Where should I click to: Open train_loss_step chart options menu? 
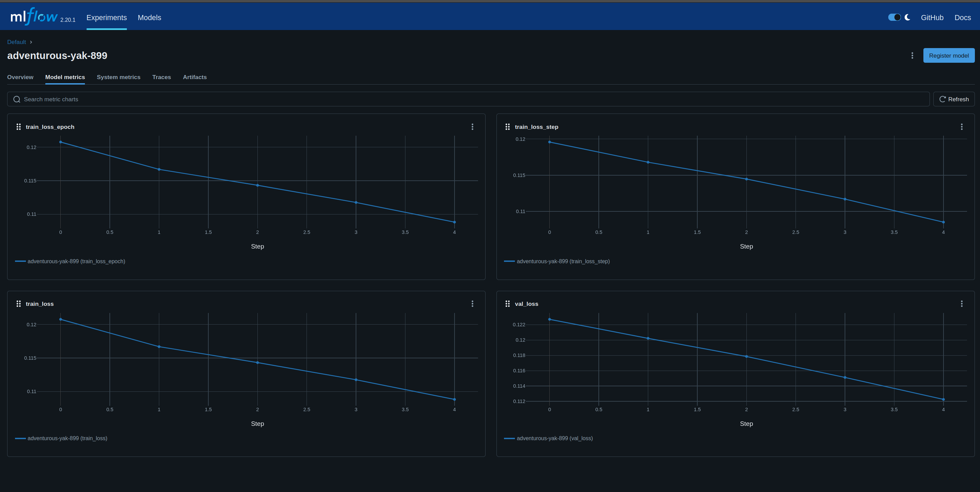[x=962, y=127]
